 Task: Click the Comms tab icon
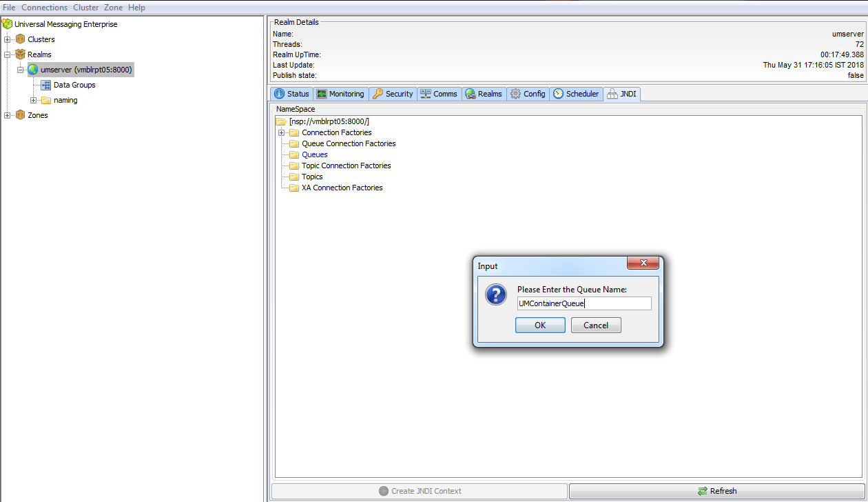(426, 94)
